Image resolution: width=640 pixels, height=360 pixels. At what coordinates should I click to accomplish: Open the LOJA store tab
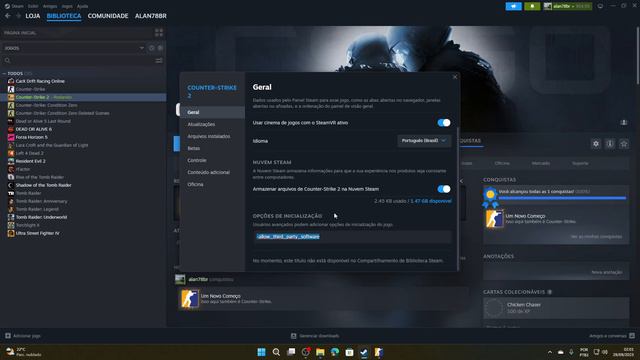click(33, 16)
